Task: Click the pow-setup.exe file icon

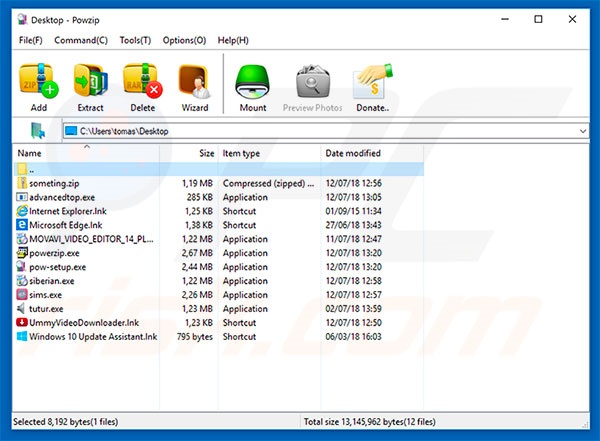Action: coord(22,266)
